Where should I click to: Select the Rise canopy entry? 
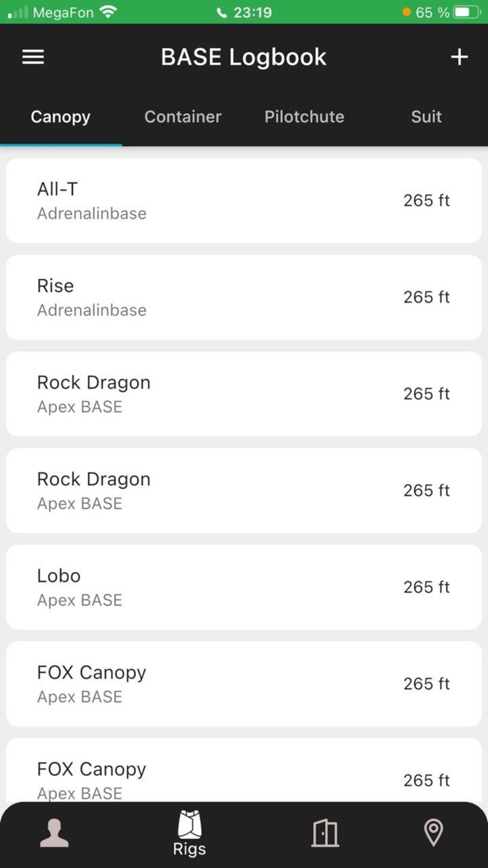point(244,297)
